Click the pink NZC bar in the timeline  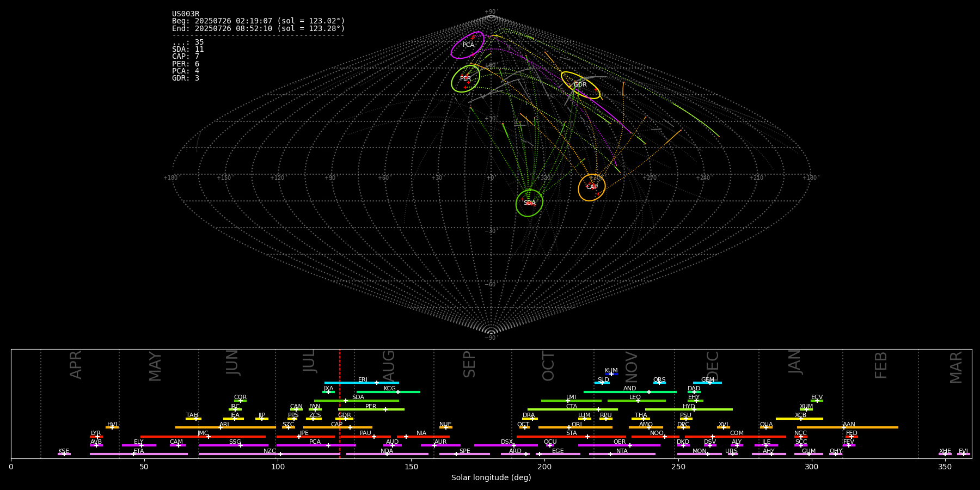(x=269, y=454)
